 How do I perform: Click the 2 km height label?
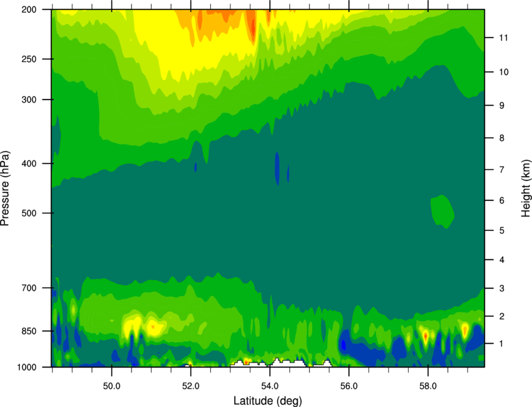(502, 316)
